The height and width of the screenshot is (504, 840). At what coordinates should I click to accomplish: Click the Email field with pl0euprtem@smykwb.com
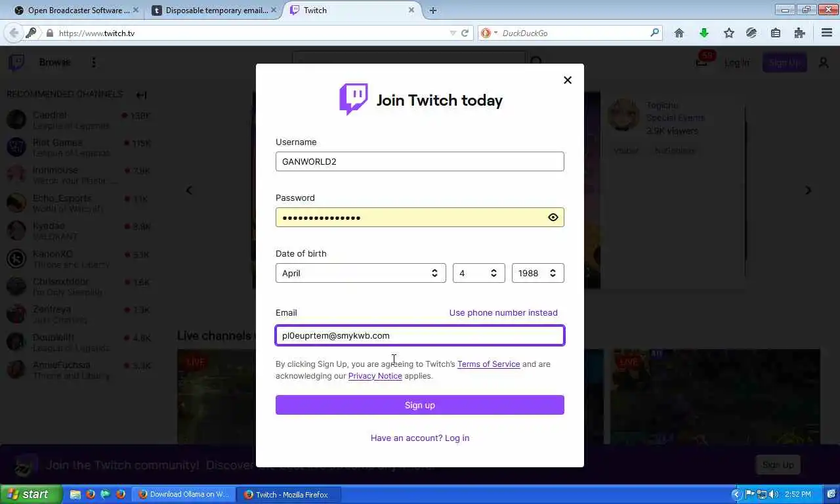click(x=419, y=335)
